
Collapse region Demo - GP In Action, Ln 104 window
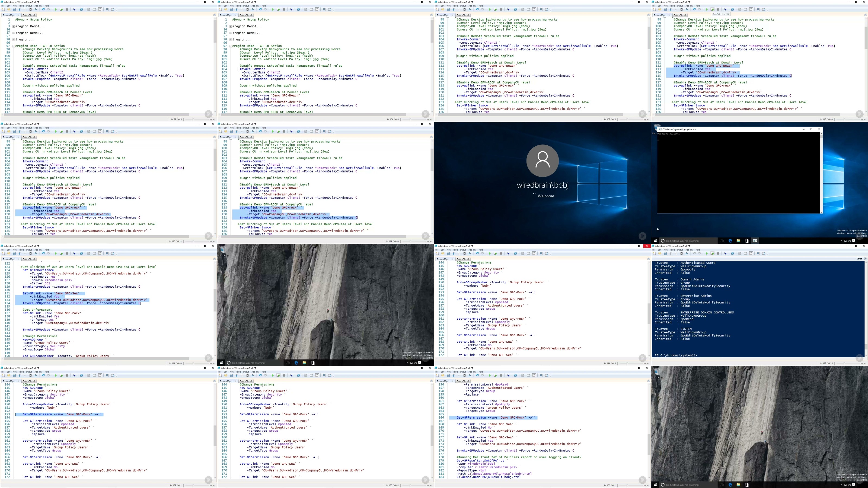231,46
